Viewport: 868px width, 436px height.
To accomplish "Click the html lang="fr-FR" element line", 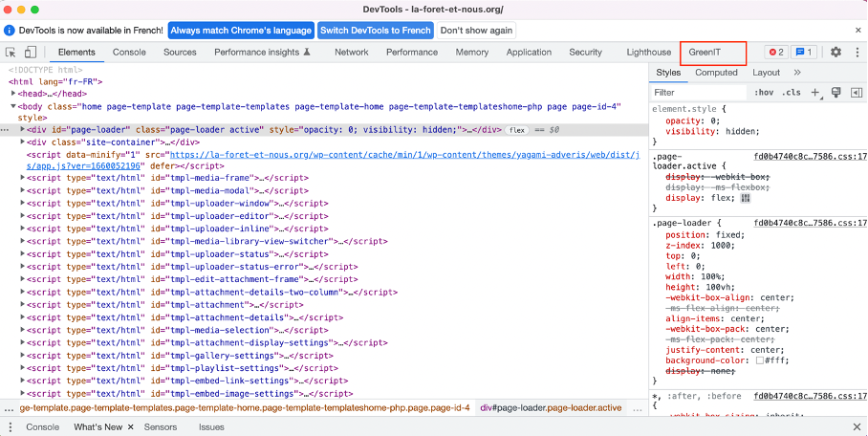I will 55,81.
